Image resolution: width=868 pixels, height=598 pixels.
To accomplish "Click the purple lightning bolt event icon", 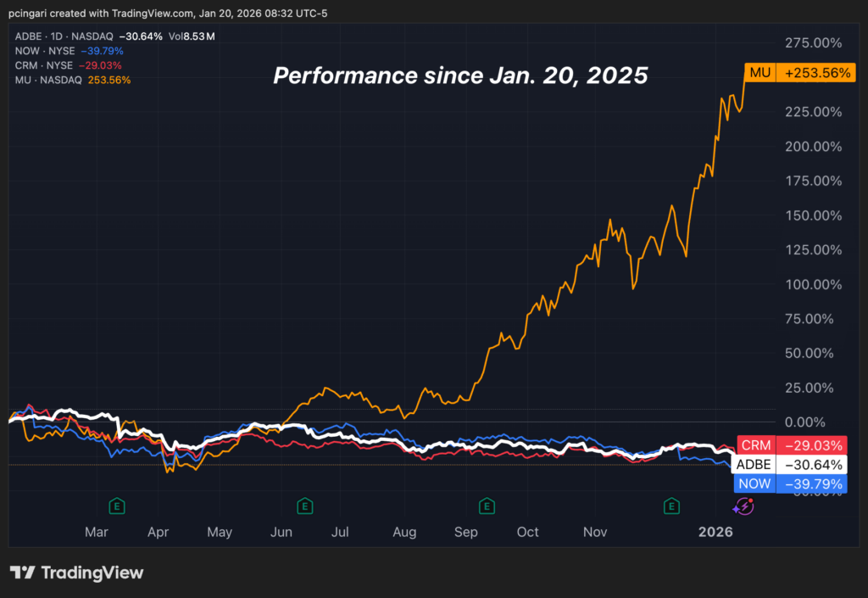I will 743,506.
